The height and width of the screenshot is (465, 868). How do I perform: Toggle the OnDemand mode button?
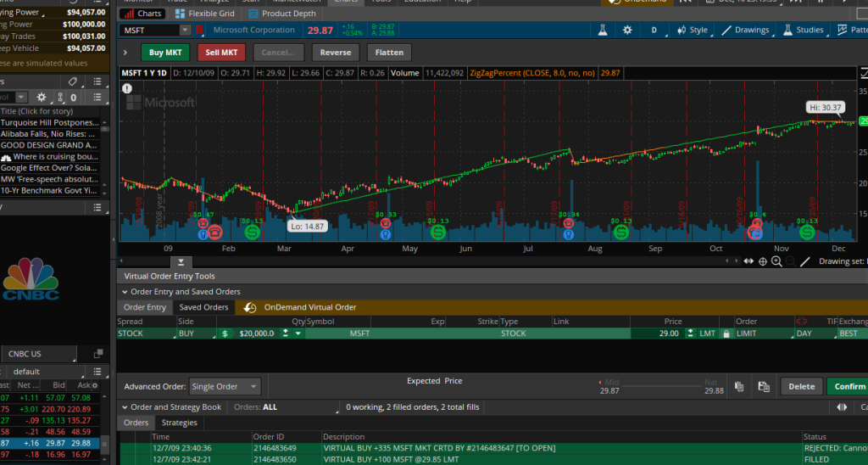tap(637, 2)
